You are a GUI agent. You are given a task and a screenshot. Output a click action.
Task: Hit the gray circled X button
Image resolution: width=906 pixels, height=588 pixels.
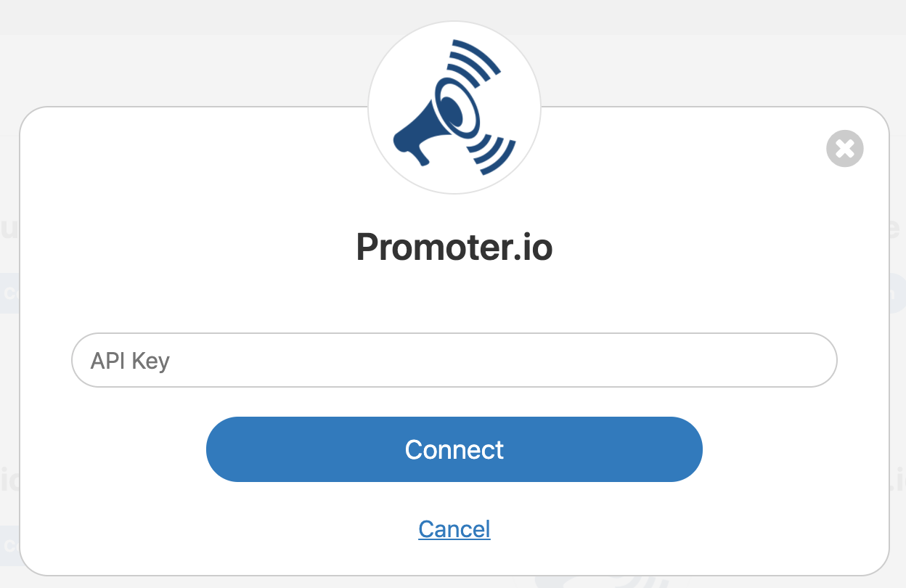pos(845,149)
